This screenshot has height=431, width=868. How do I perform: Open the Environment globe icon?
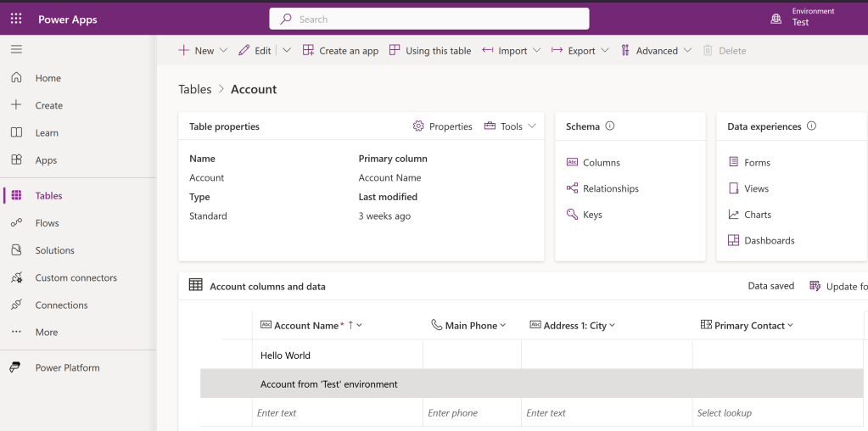click(776, 18)
